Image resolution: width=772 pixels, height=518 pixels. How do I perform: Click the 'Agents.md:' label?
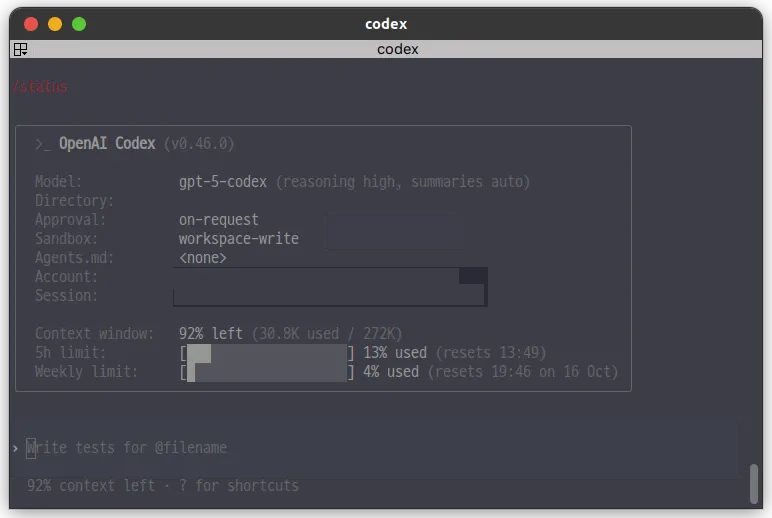tap(74, 258)
